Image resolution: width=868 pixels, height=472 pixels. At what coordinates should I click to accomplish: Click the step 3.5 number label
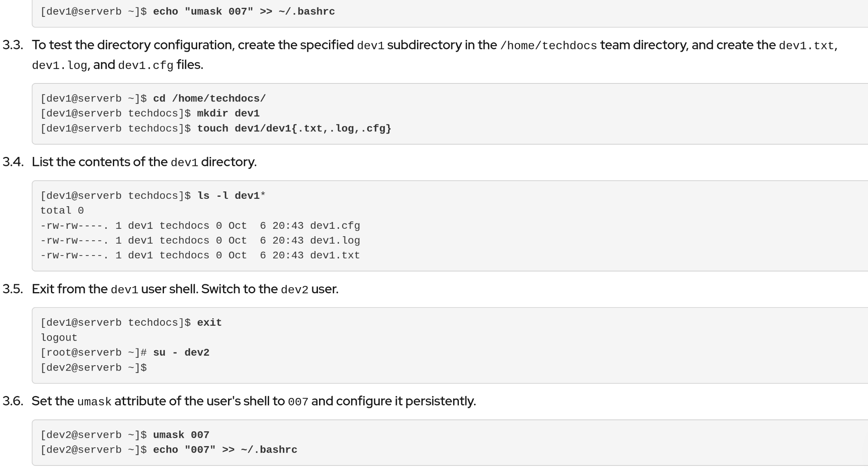(x=13, y=289)
